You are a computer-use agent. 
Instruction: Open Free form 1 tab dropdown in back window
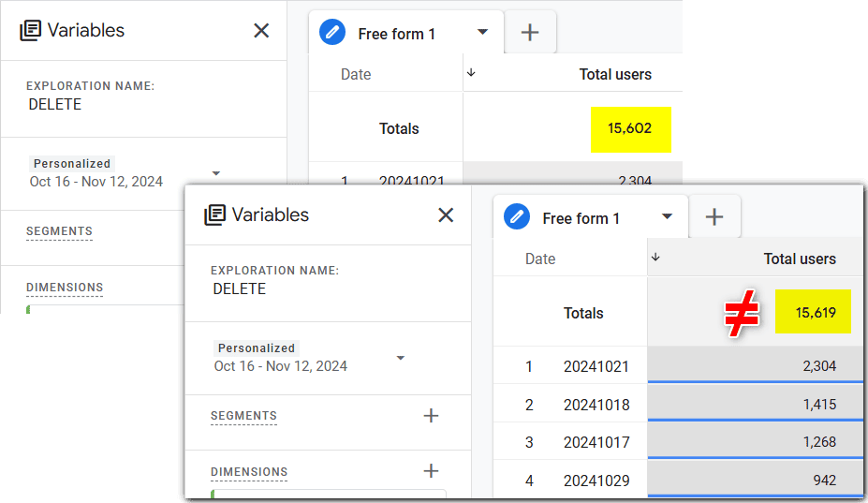click(483, 32)
